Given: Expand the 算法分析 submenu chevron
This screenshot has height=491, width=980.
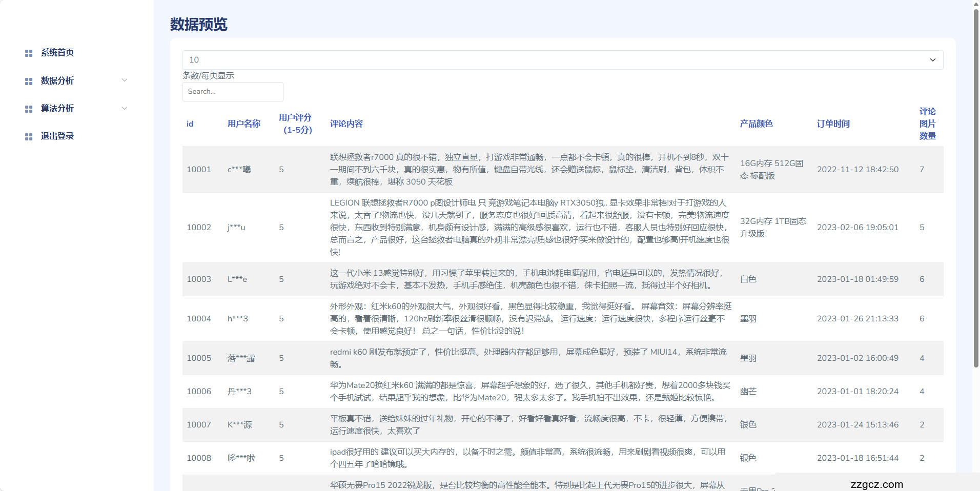Looking at the screenshot, I should 124,108.
